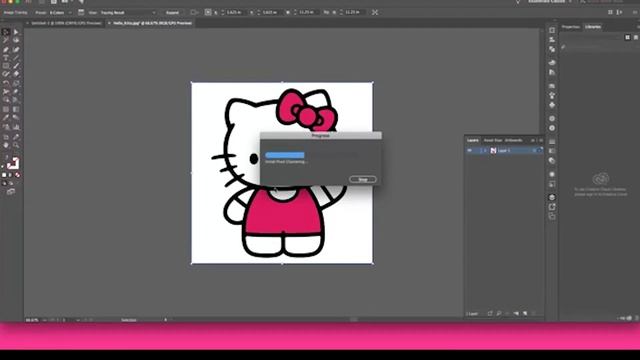Click Stop in the Progress dialog
Image resolution: width=640 pixels, height=360 pixels.
click(362, 179)
